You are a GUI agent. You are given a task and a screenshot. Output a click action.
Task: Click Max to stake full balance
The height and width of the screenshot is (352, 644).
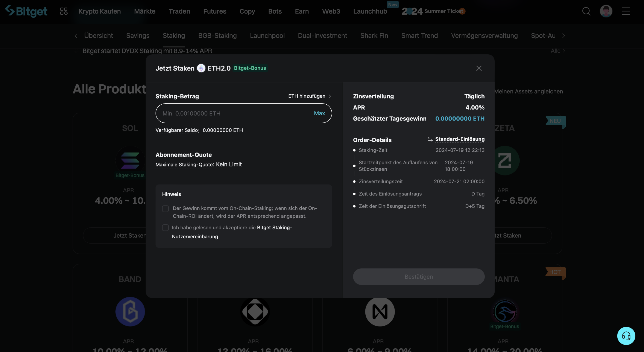coord(319,113)
